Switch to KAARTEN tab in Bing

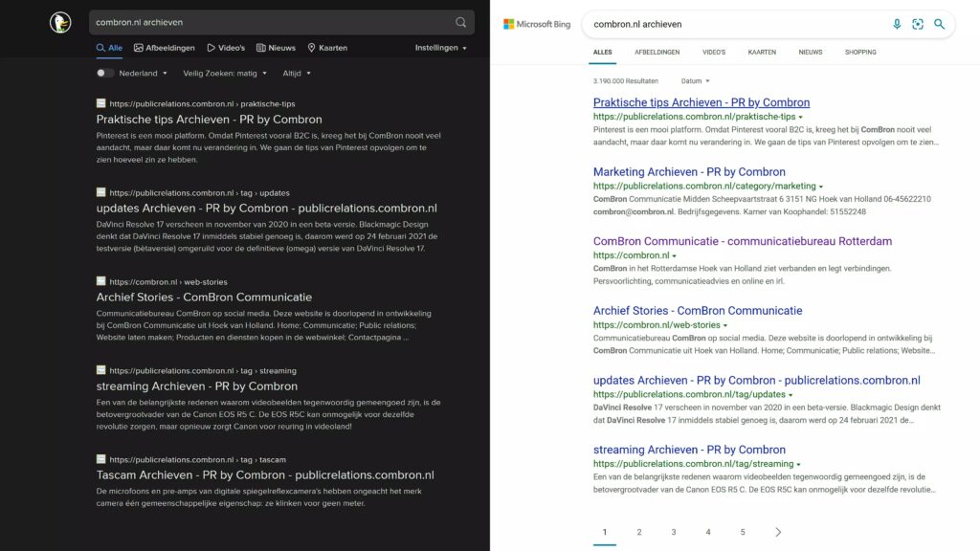click(762, 53)
